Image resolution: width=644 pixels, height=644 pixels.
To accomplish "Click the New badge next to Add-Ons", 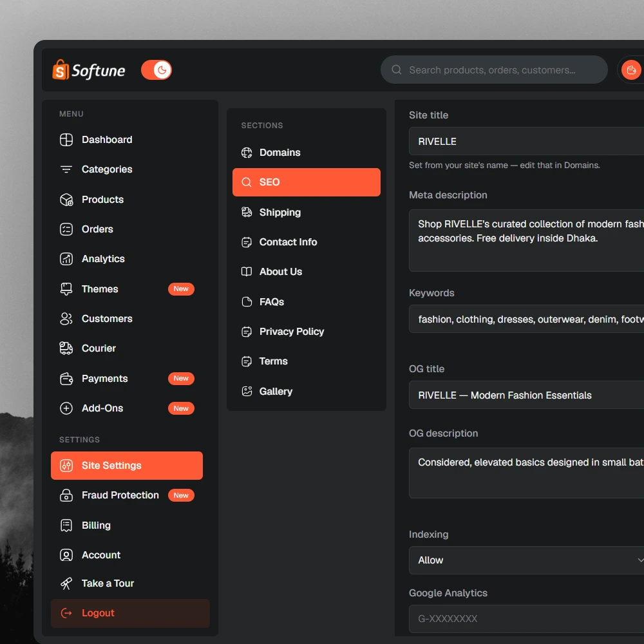I will click(181, 409).
